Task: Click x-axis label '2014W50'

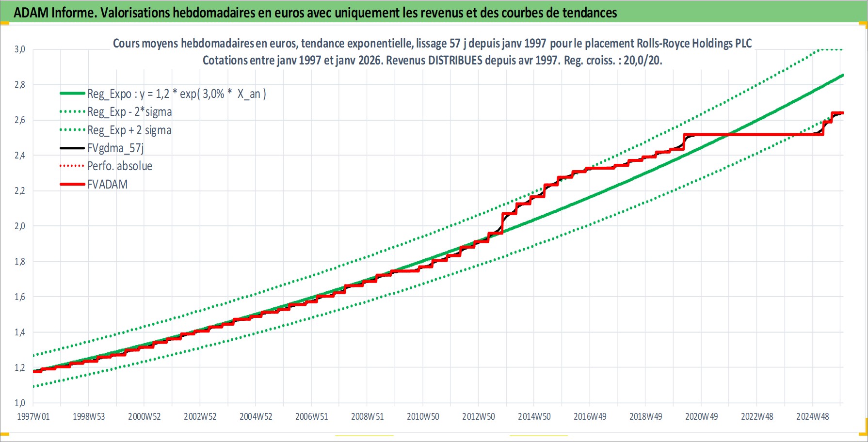Action: [x=534, y=417]
